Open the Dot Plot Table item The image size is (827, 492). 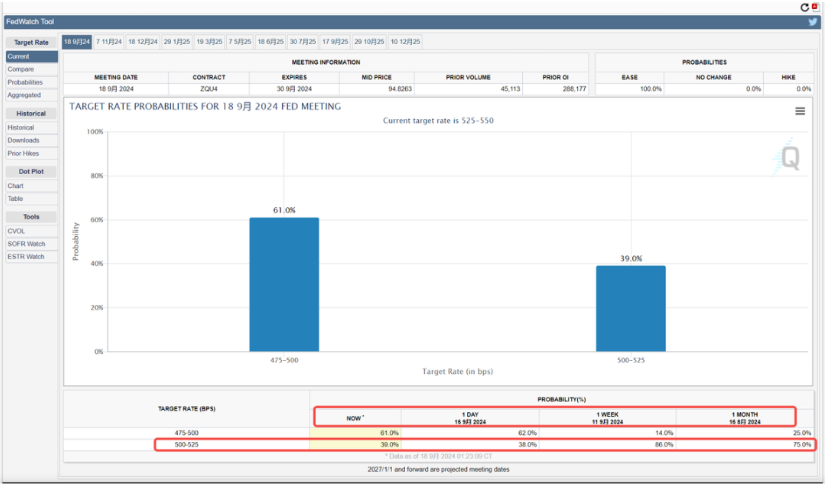pyautogui.click(x=32, y=199)
